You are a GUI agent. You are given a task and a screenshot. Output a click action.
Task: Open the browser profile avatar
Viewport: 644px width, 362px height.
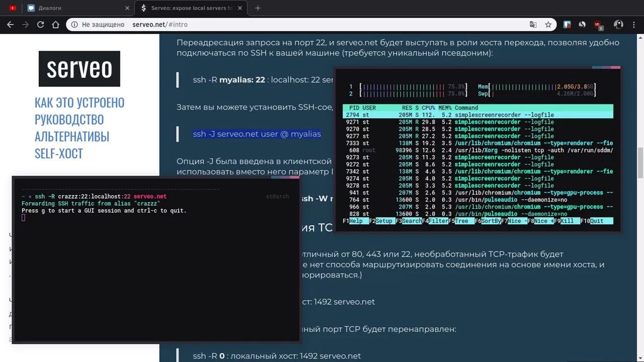[x=618, y=24]
